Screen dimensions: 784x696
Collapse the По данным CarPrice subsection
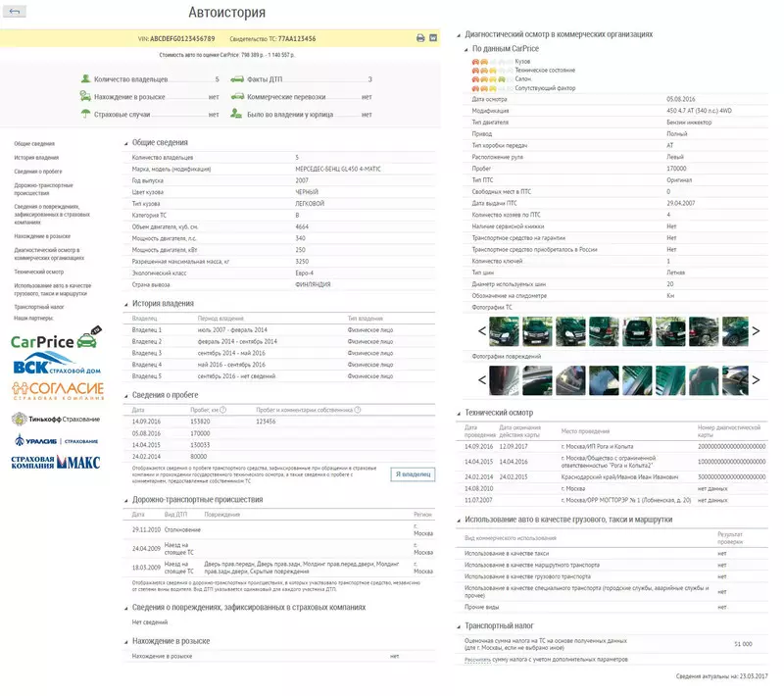[466, 49]
